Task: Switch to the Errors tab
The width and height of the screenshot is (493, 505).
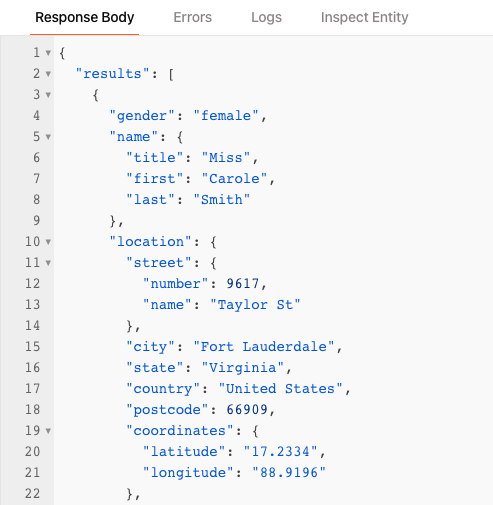Action: click(x=192, y=17)
